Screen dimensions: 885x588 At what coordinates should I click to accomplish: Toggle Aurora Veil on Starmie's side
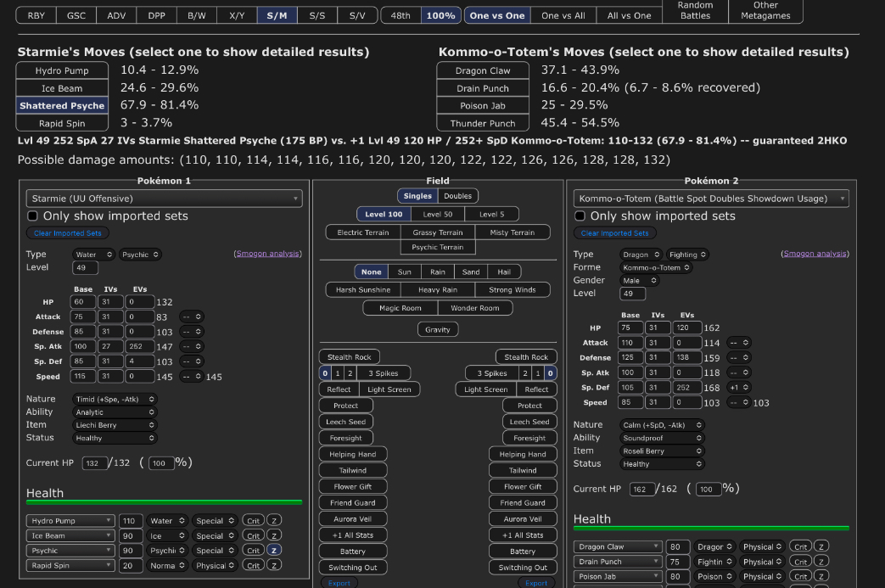353,518
